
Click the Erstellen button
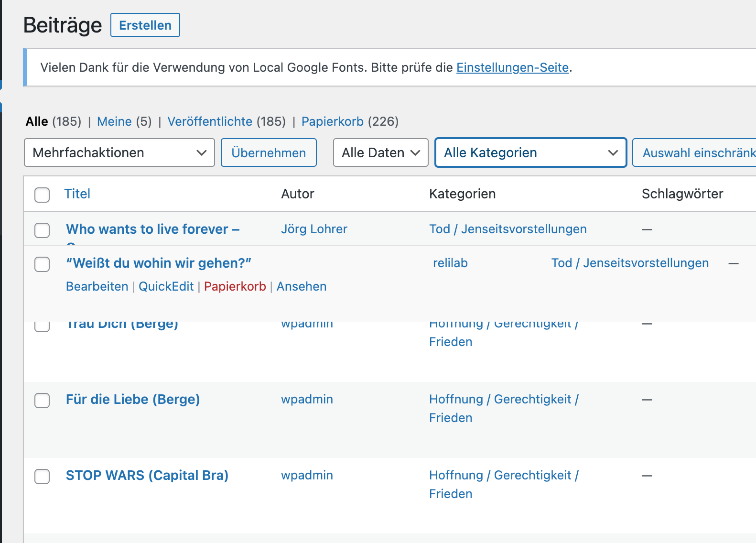[x=145, y=25]
